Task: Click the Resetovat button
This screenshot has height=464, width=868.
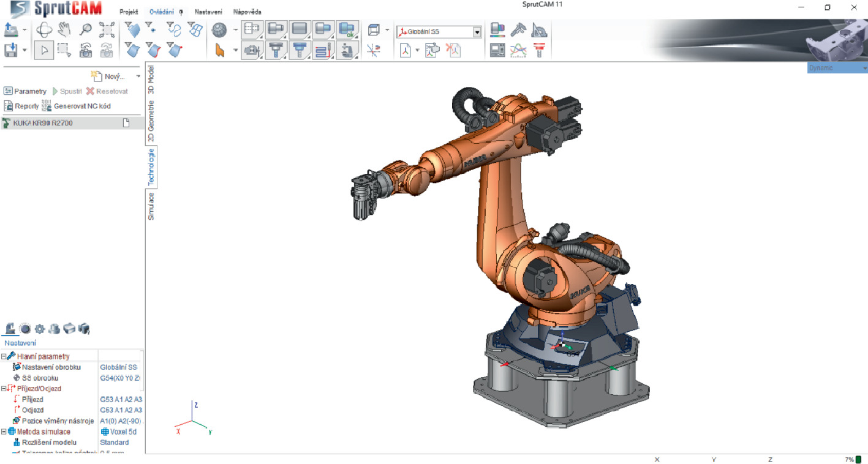Action: pos(107,91)
